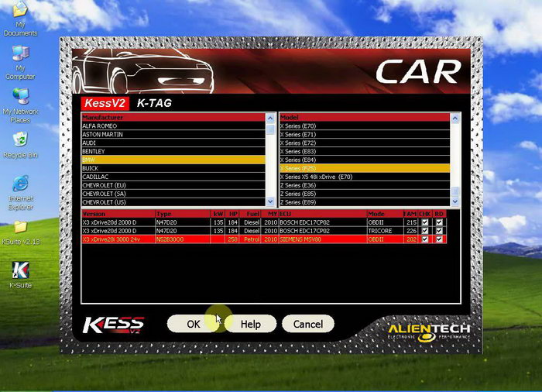
Task: Select X Series (E84) model
Action: click(365, 160)
